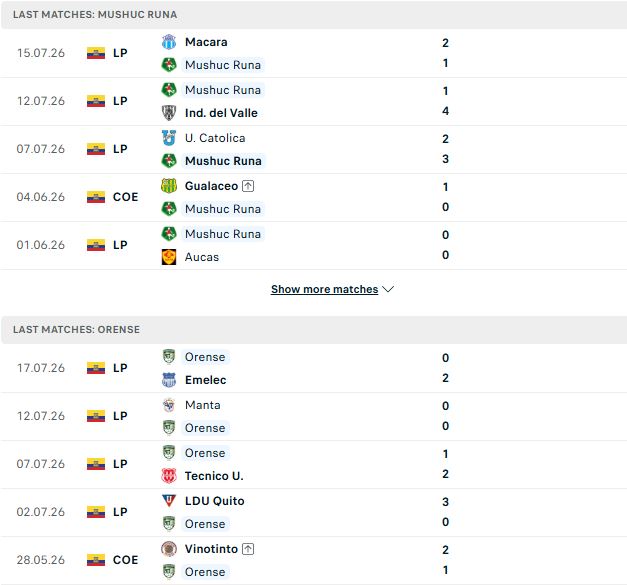
Task: Select the LDU Quito team name
Action: pyautogui.click(x=214, y=501)
